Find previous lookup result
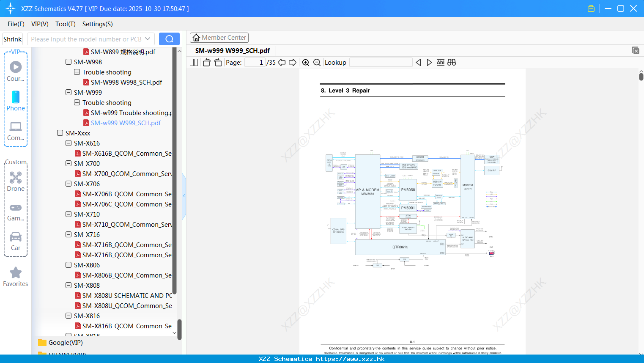644x363 pixels. [418, 62]
